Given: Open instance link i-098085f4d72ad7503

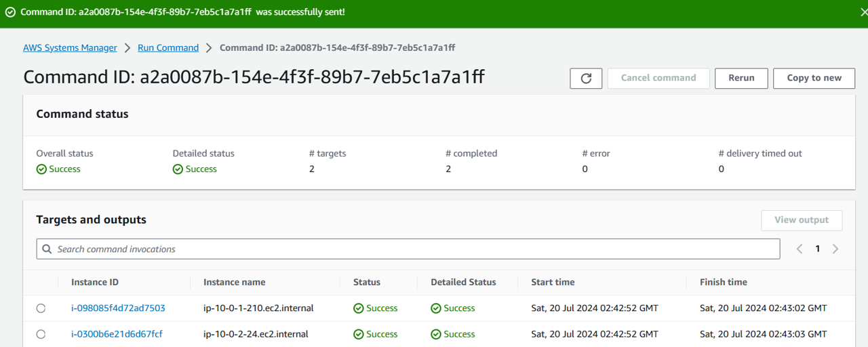Looking at the screenshot, I should coord(118,308).
